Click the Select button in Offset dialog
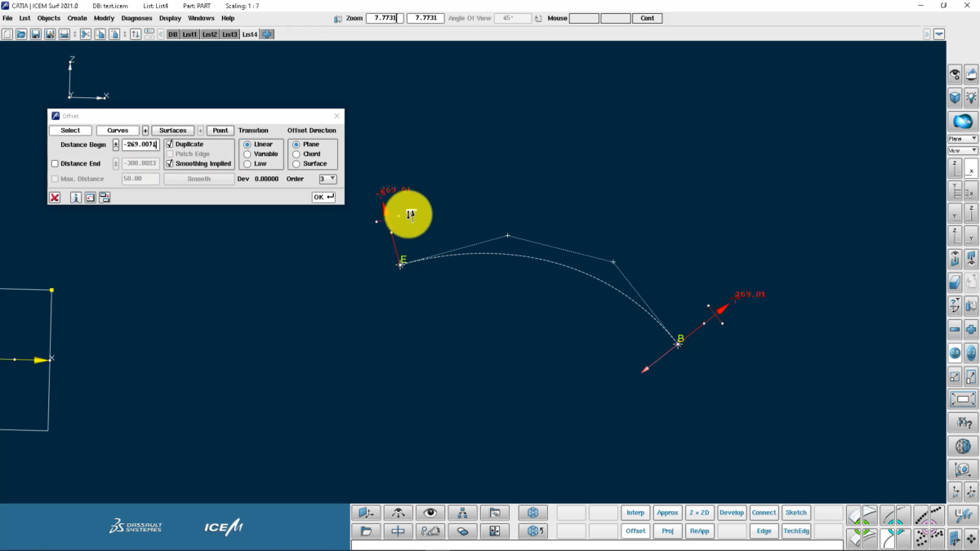 (x=70, y=131)
